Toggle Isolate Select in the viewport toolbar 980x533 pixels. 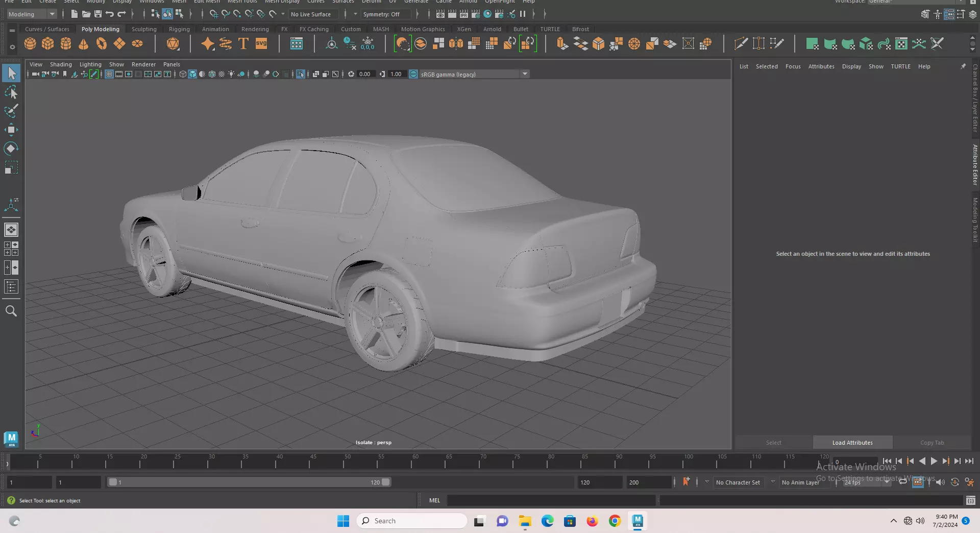pos(300,74)
